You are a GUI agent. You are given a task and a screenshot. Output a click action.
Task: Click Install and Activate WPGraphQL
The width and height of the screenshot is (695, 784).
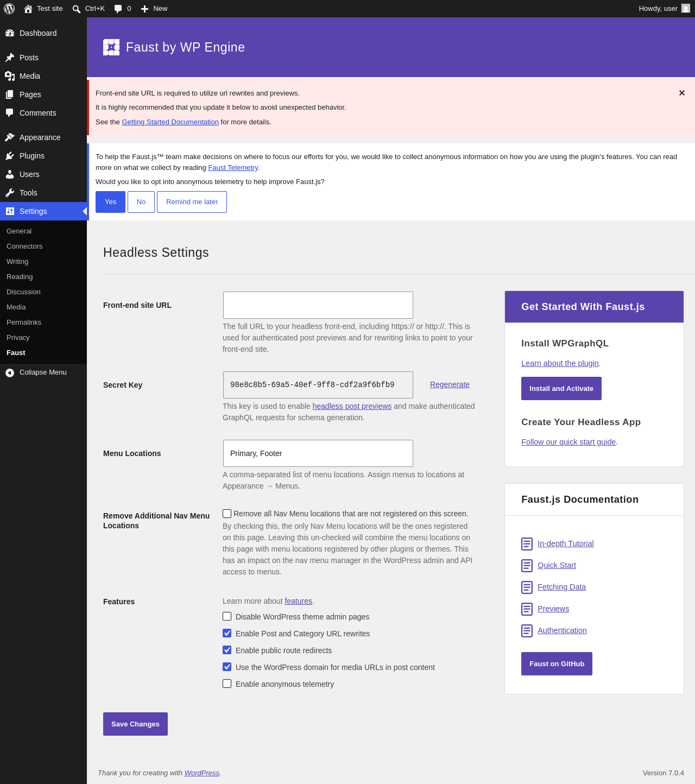click(x=561, y=388)
